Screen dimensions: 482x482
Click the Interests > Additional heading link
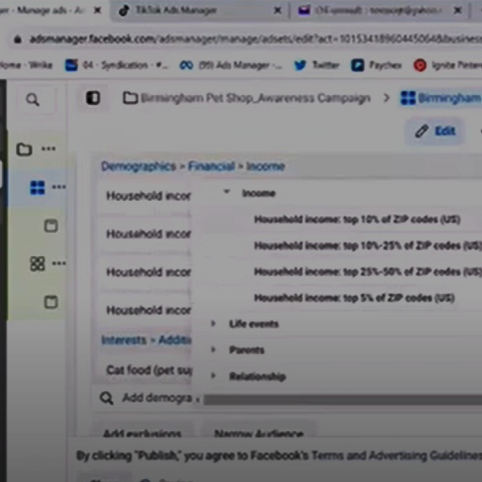[x=146, y=340]
